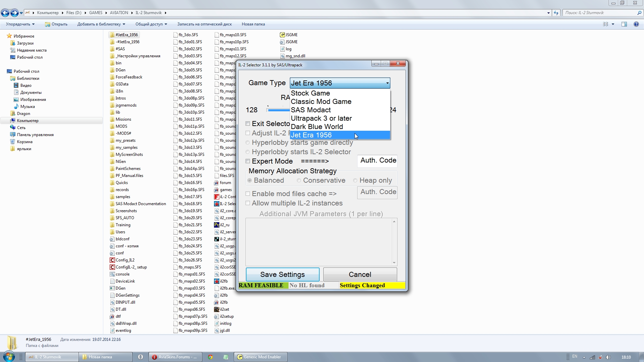The height and width of the screenshot is (362, 644).
Task: Open Chrome from the taskbar
Action: [x=210, y=357]
